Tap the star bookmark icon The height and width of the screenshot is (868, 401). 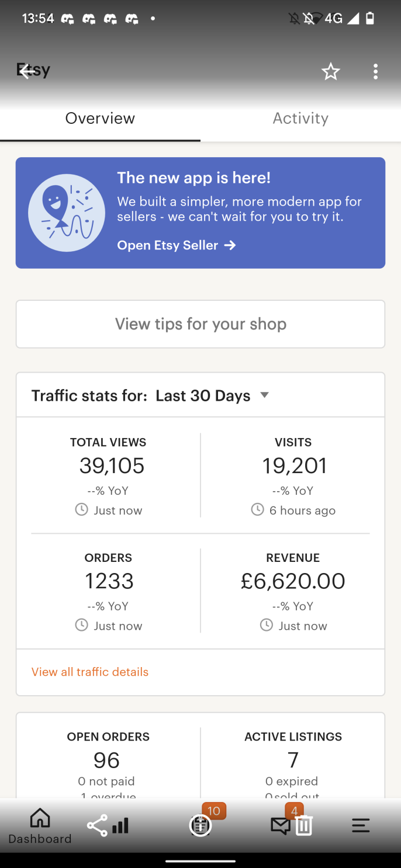point(330,71)
